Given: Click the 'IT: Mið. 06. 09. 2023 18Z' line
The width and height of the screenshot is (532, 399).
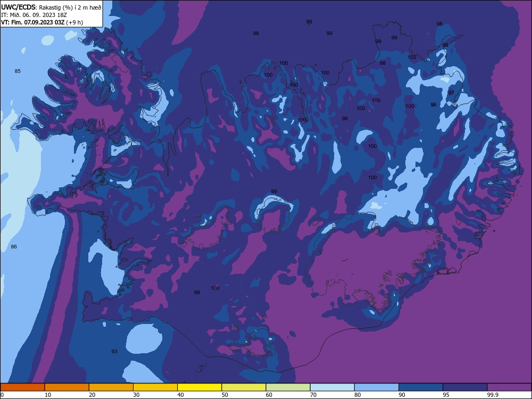Looking at the screenshot, I should click(34, 15).
